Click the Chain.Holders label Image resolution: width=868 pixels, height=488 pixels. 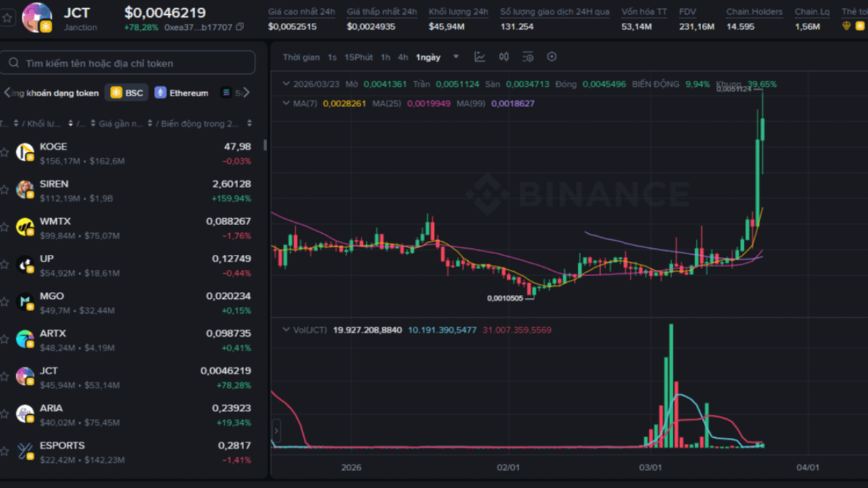tap(754, 12)
